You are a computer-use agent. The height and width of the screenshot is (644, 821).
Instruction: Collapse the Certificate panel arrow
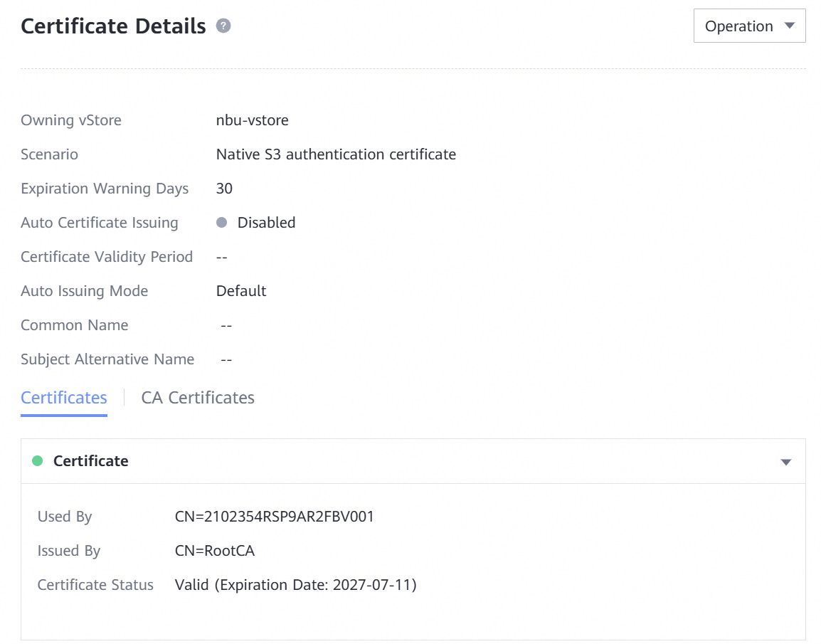785,462
